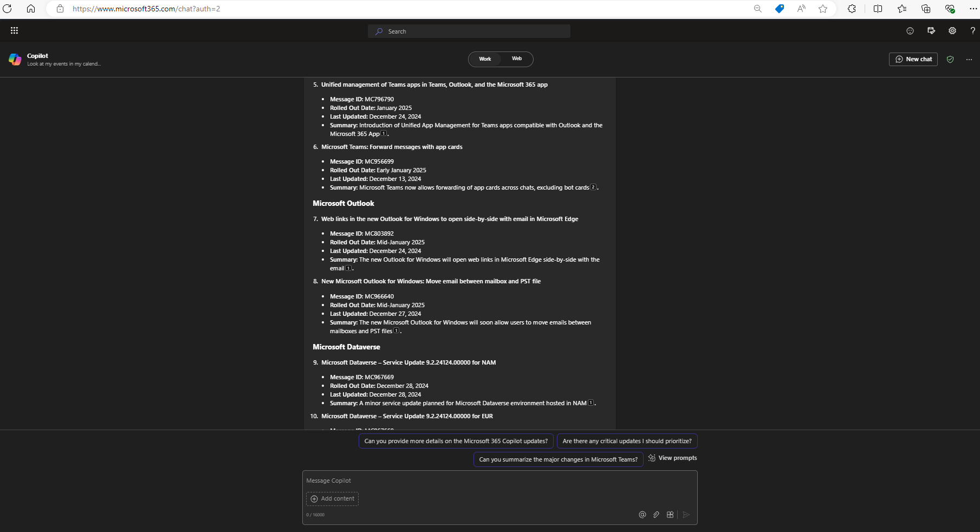Open the shopping tag icon in address bar
This screenshot has width=980, height=532.
(780, 9)
